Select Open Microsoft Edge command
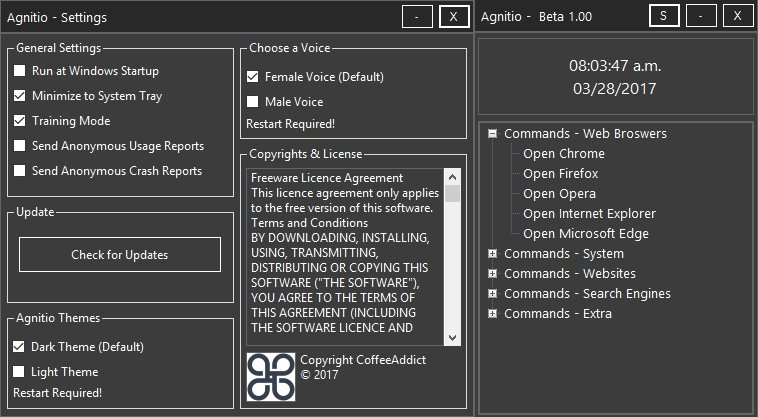The image size is (758, 417). click(586, 234)
